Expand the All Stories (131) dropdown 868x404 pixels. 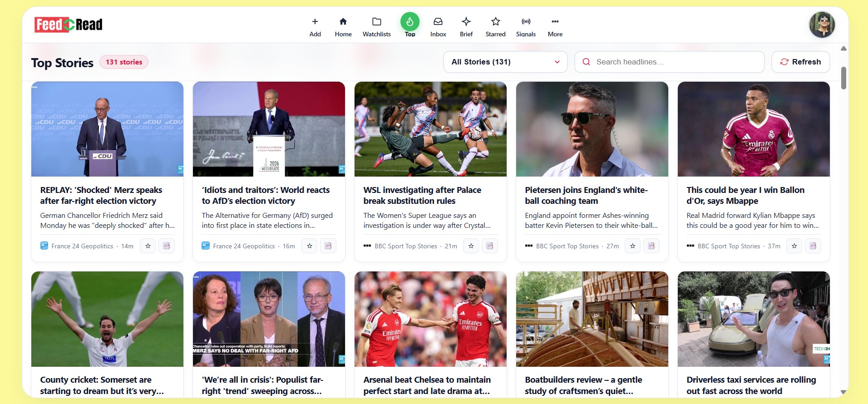(x=505, y=62)
